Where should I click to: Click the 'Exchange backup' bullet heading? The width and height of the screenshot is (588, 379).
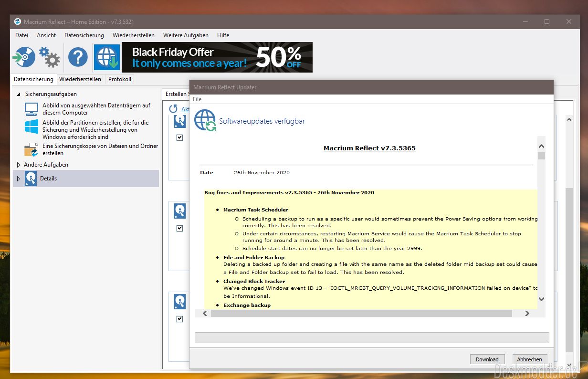247,305
